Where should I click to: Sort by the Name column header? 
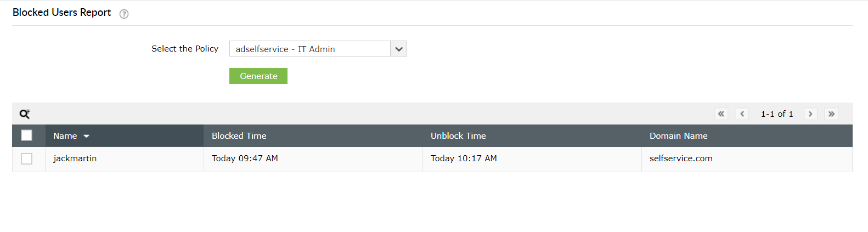(65, 136)
